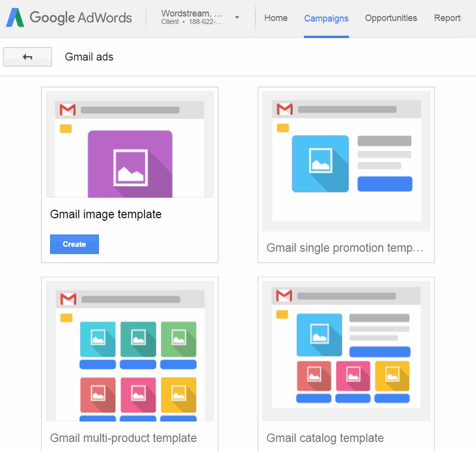Click the green product tile in multi-product preview
The width and height of the screenshot is (476, 451).
coord(178,339)
